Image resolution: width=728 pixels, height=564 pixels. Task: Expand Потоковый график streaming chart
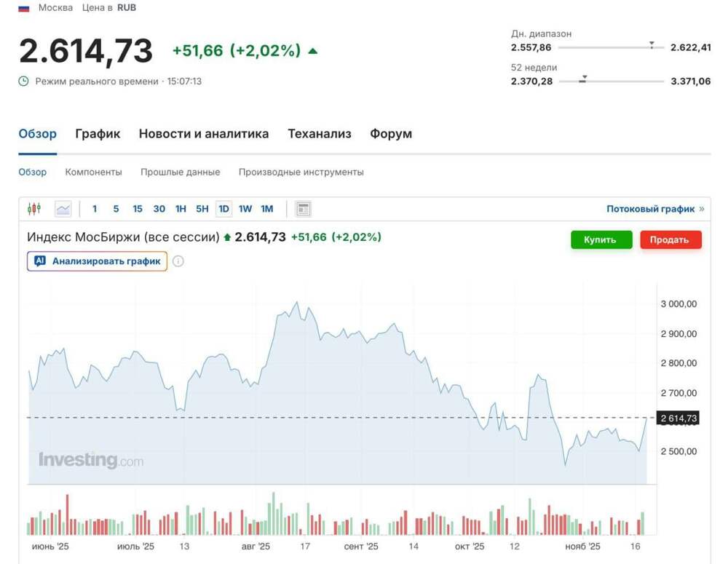click(655, 209)
